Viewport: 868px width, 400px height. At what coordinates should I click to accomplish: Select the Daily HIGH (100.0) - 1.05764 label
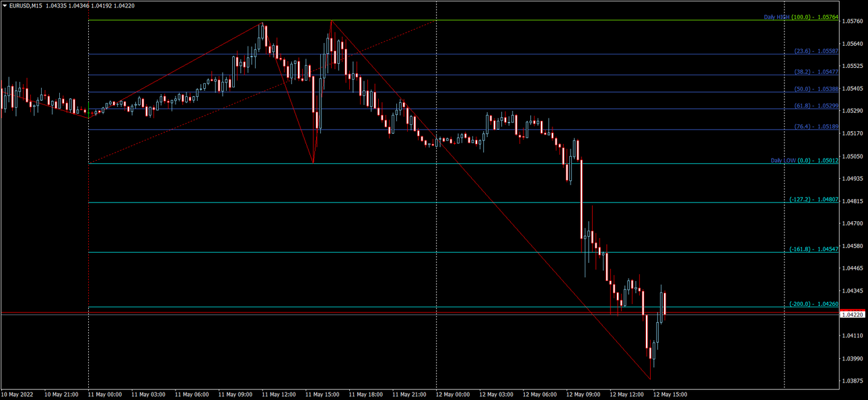point(801,17)
